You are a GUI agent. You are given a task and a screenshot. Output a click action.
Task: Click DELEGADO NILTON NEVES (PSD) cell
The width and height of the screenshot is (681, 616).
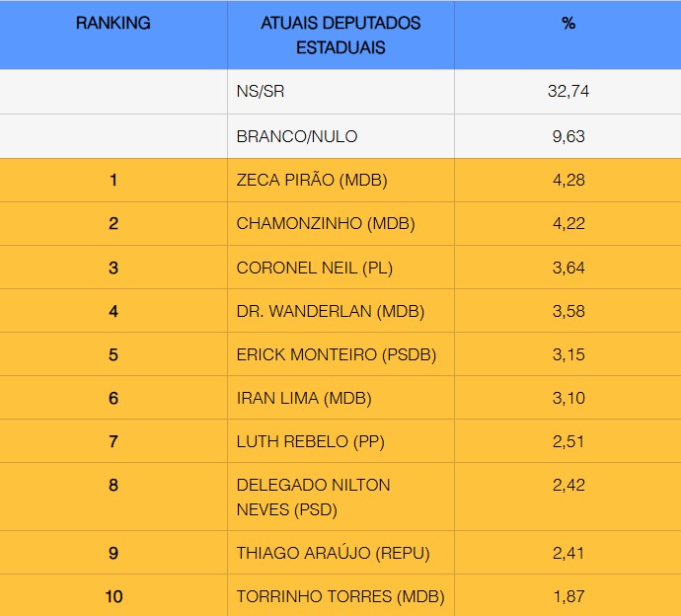314,498
